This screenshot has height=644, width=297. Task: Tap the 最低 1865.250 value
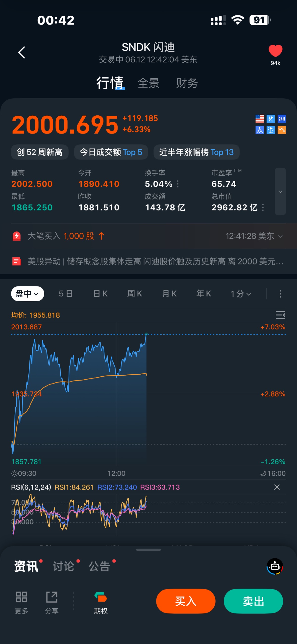(x=32, y=207)
